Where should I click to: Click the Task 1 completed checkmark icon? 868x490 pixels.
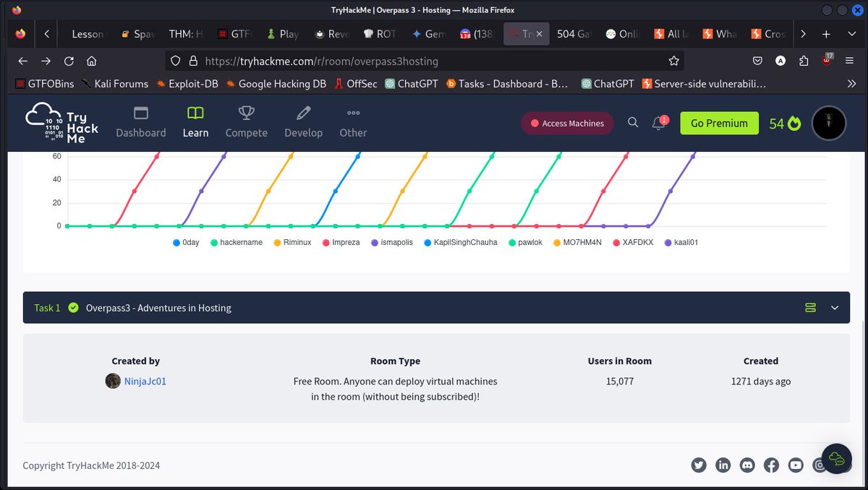click(x=73, y=307)
